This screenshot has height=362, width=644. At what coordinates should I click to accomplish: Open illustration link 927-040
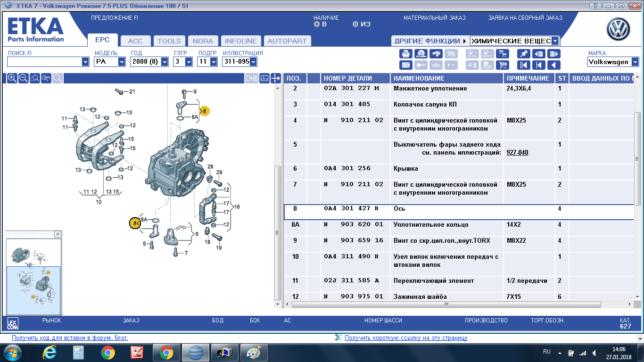517,153
